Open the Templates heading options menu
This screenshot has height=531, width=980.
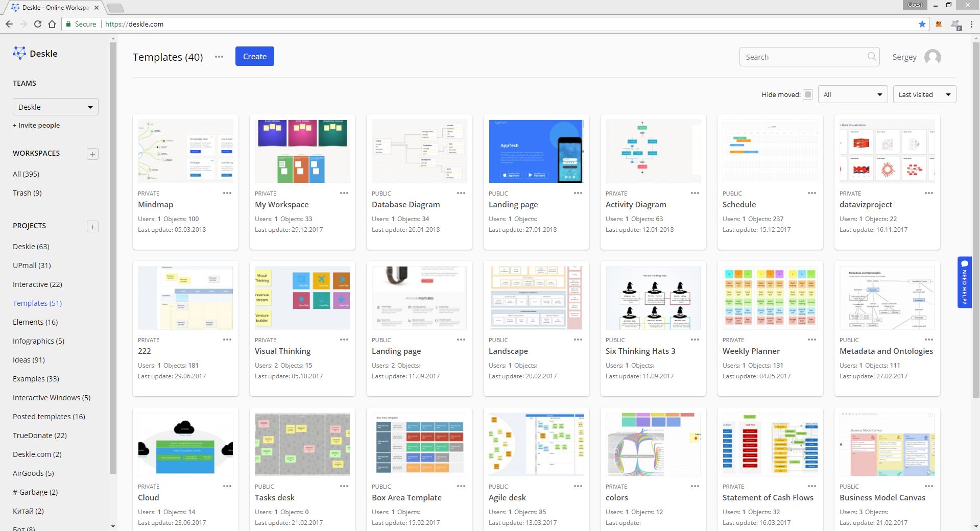point(219,57)
